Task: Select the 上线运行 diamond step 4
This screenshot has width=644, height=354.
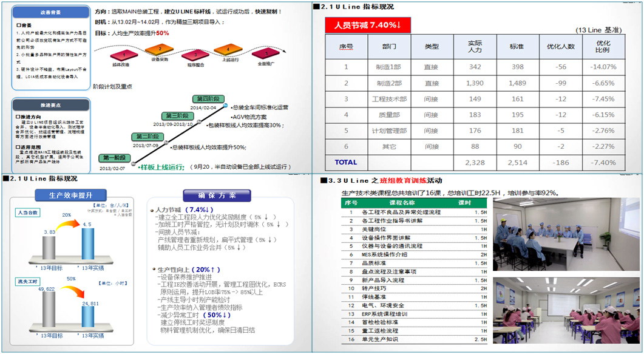Action: 228,50
